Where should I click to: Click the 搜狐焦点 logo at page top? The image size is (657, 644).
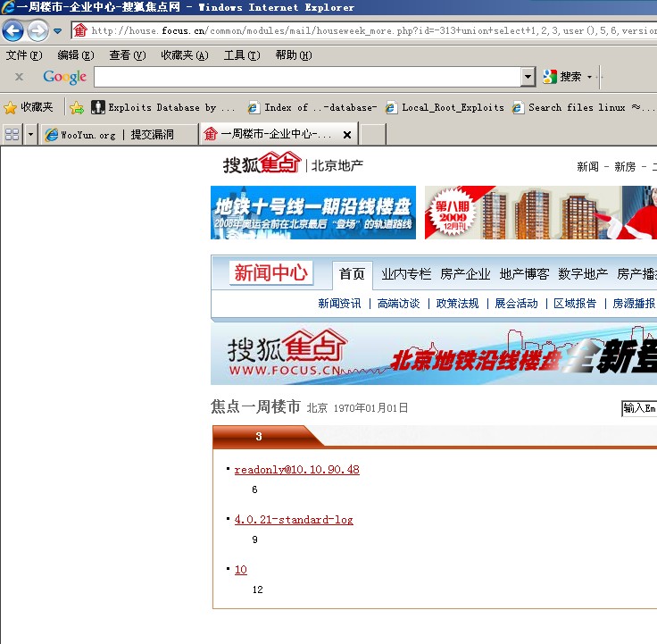(262, 163)
